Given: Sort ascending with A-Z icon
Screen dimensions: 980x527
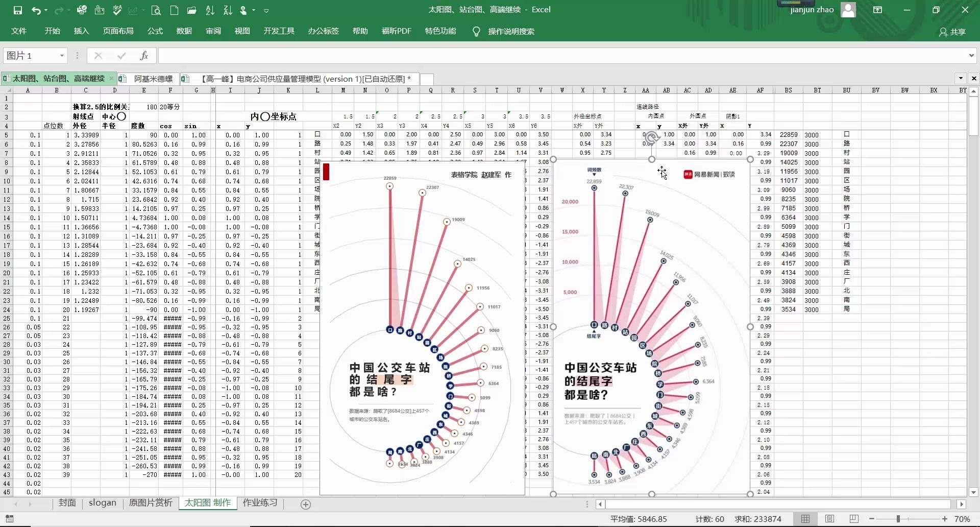Looking at the screenshot, I should (x=210, y=10).
